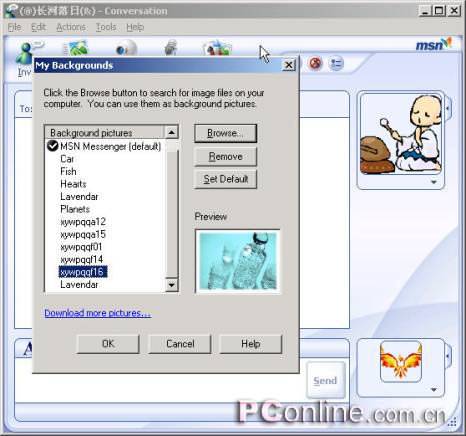The image size is (466, 436).
Task: Click the Set Default button
Action: tap(226, 179)
